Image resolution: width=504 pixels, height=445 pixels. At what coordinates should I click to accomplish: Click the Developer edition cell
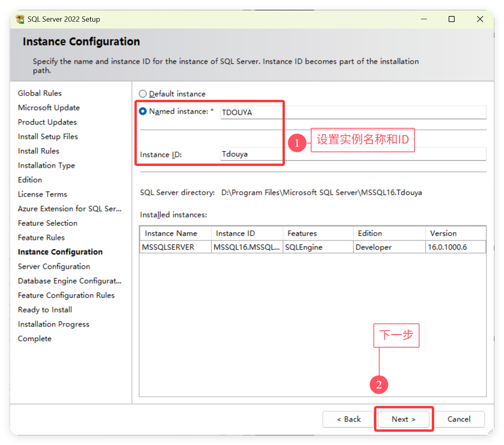pyautogui.click(x=389, y=247)
